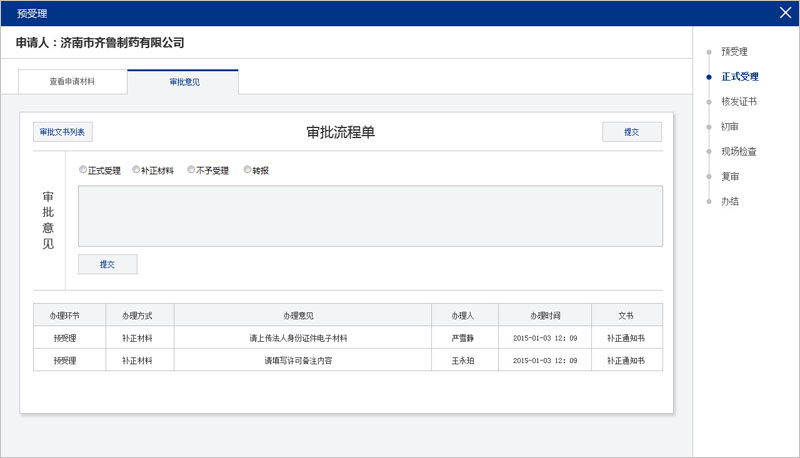This screenshot has height=458, width=800.
Task: Click 提交 button beside 审批流程单 title
Action: point(631,132)
